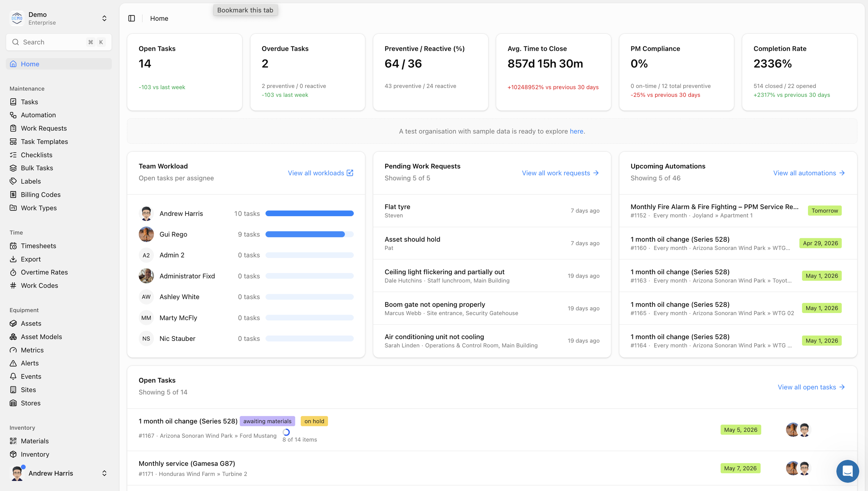
Task: Click the Materials grid icon
Action: (13, 441)
